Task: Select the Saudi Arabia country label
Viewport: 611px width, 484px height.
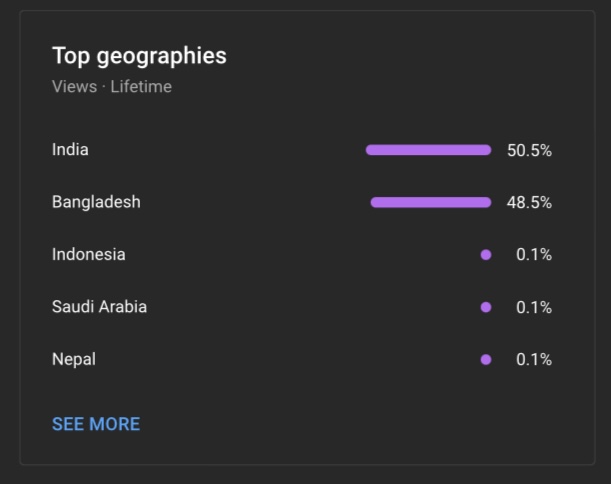Action: pyautogui.click(x=99, y=307)
